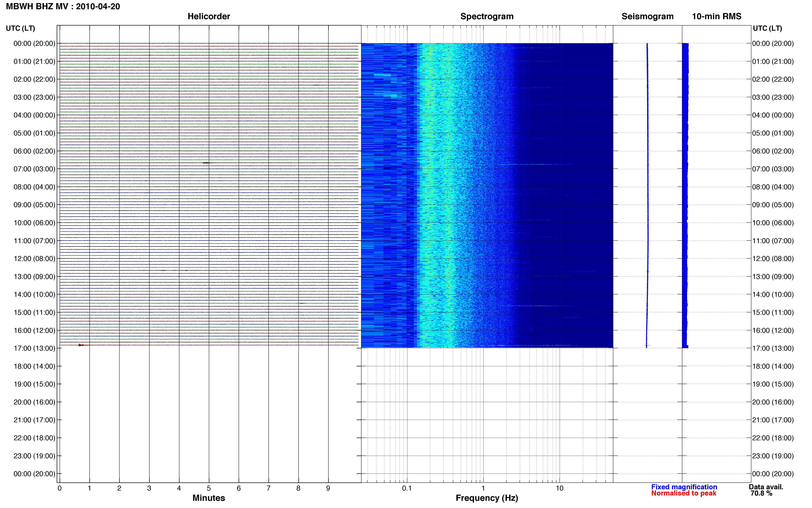Click tick label 5 on the Minutes axis
812x508 pixels.
(x=209, y=488)
